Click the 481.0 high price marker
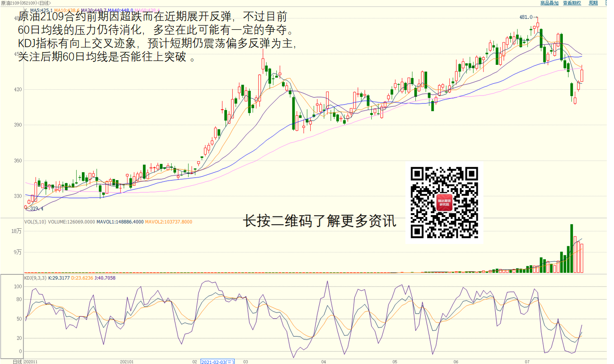614x364 pixels. [x=526, y=17]
